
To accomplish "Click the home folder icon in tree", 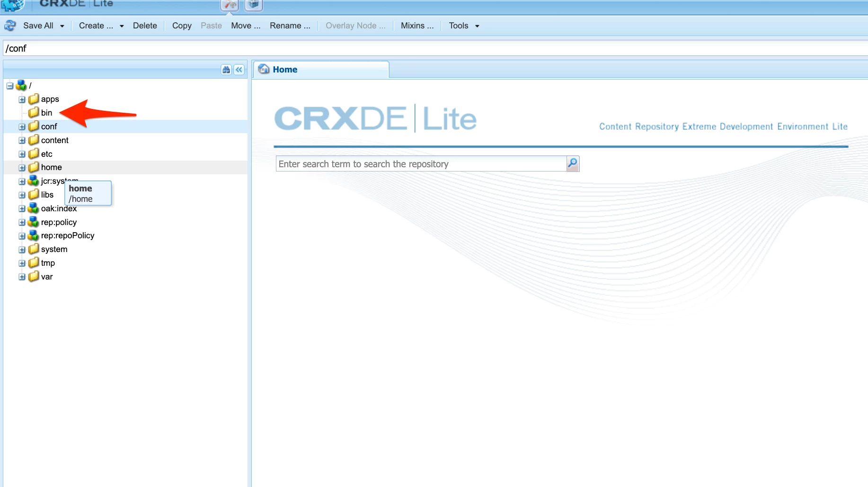I will [33, 167].
